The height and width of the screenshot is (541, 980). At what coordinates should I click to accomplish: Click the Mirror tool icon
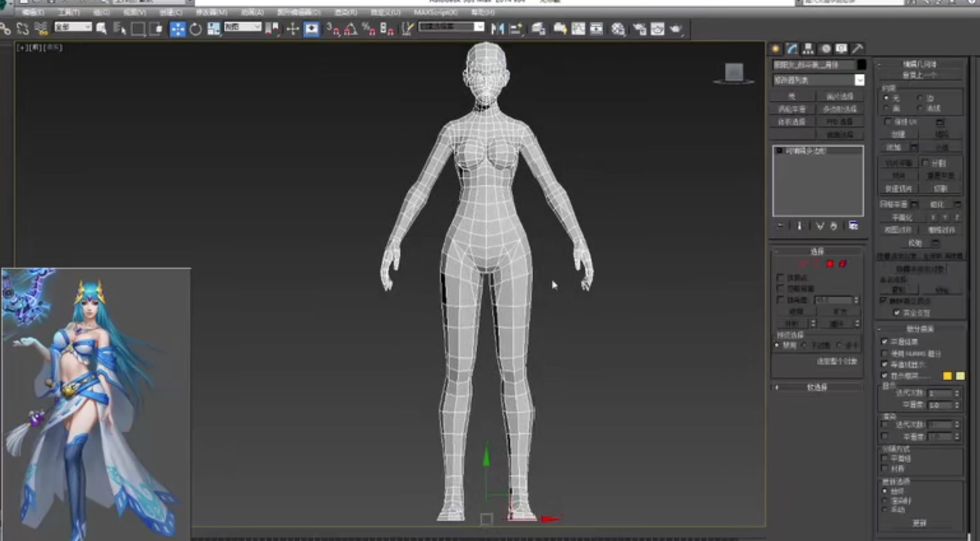click(x=498, y=29)
